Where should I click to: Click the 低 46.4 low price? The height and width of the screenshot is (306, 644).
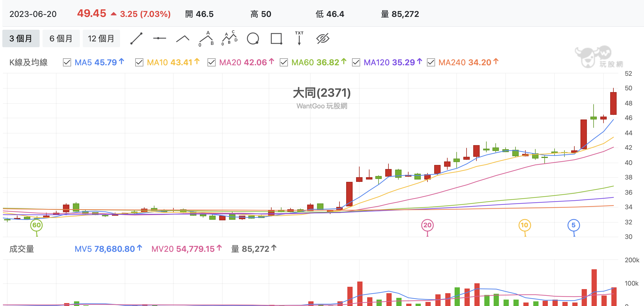[x=330, y=14]
